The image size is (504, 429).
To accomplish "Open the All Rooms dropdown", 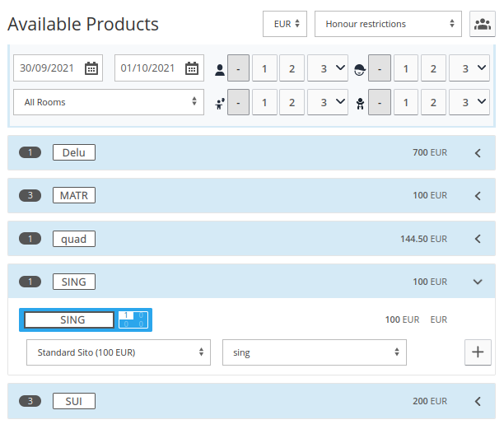I will (109, 102).
